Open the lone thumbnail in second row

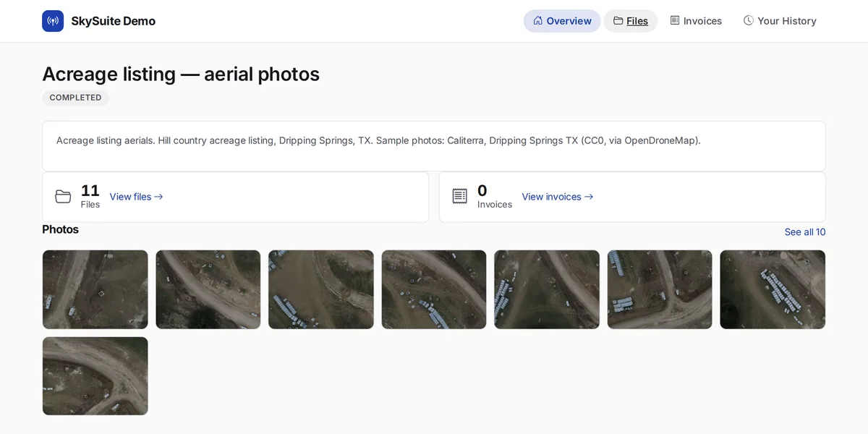[95, 376]
